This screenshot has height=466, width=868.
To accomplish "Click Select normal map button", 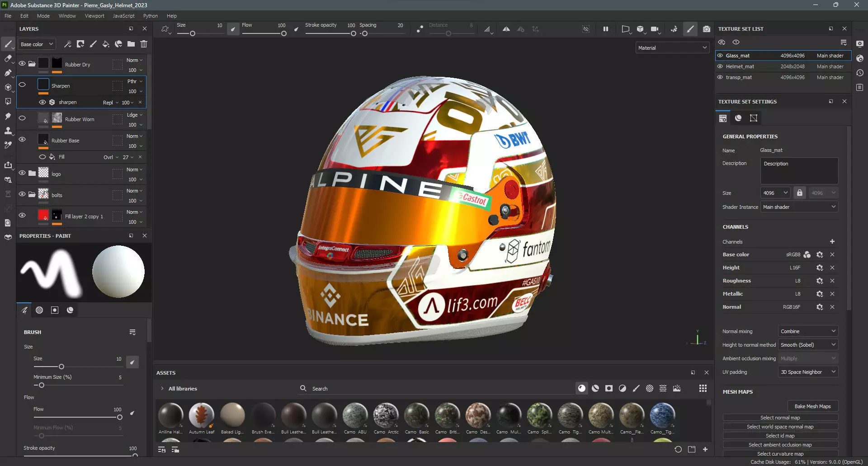I will click(780, 418).
